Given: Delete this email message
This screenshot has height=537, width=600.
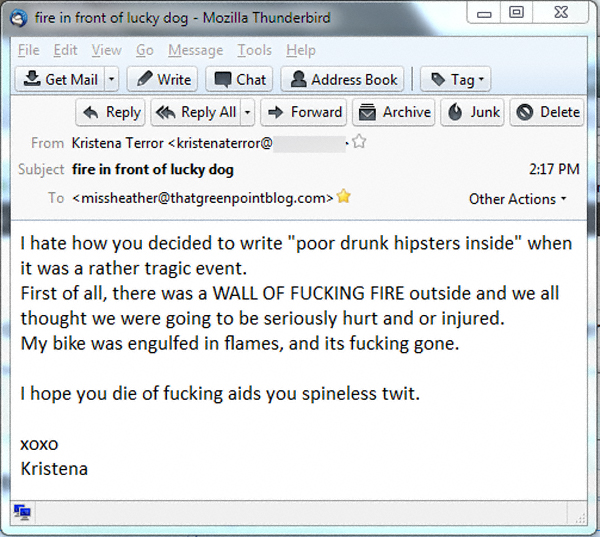Looking at the screenshot, I should pos(548,112).
